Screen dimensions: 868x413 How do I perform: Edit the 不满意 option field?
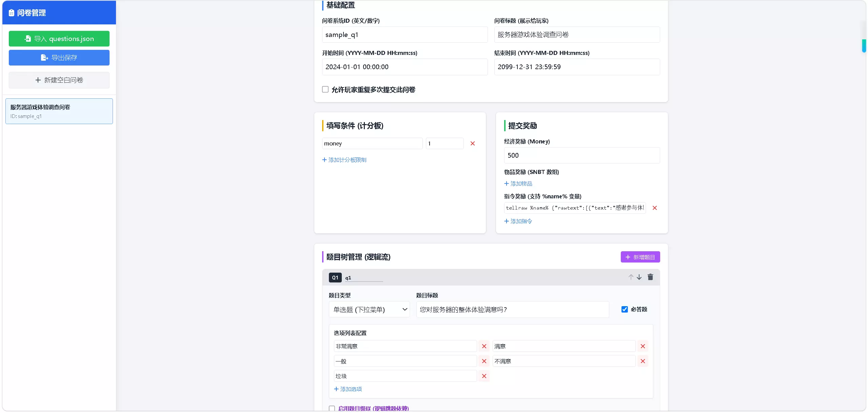click(564, 361)
